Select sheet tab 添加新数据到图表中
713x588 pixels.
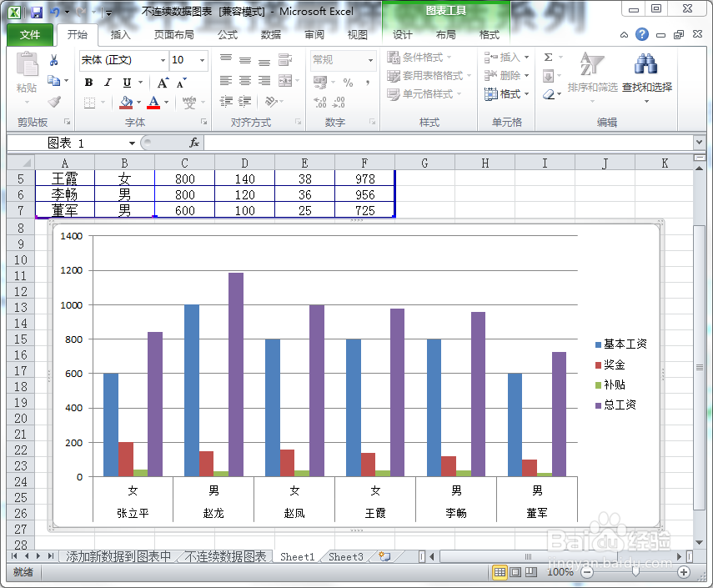tap(118, 556)
